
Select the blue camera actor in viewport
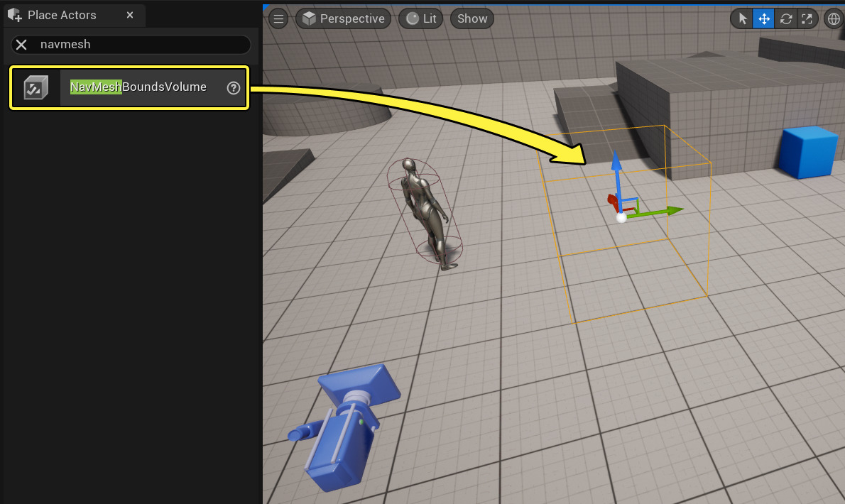point(345,427)
